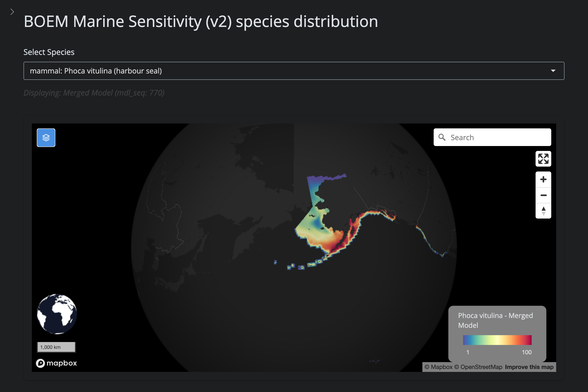Click the Phoca vitulina legend title

click(495, 320)
